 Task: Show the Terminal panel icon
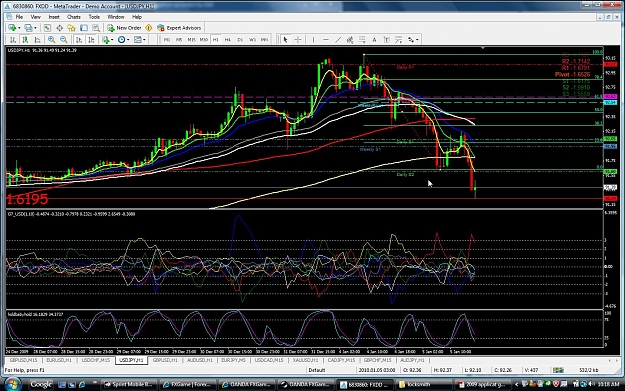click(x=84, y=28)
